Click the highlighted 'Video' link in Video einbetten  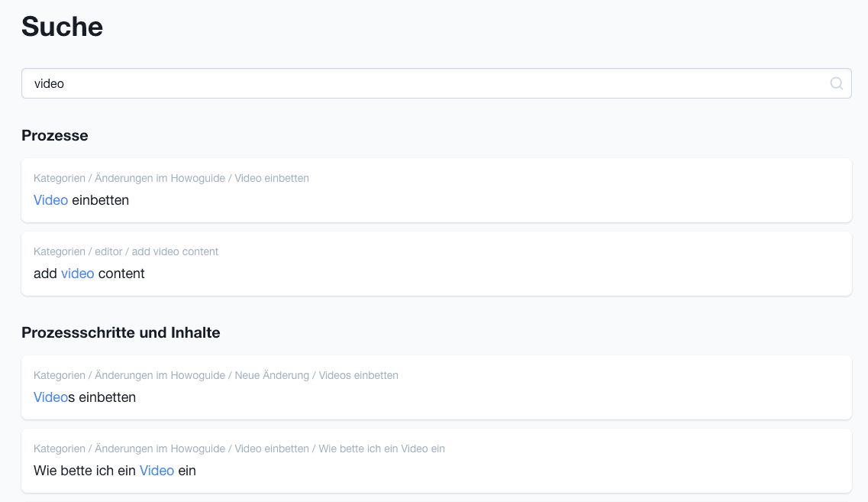point(50,200)
